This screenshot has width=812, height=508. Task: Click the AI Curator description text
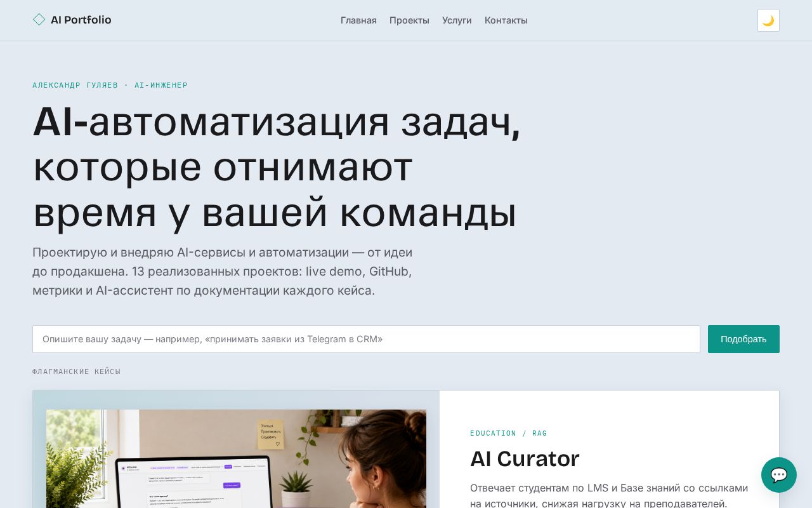609,495
